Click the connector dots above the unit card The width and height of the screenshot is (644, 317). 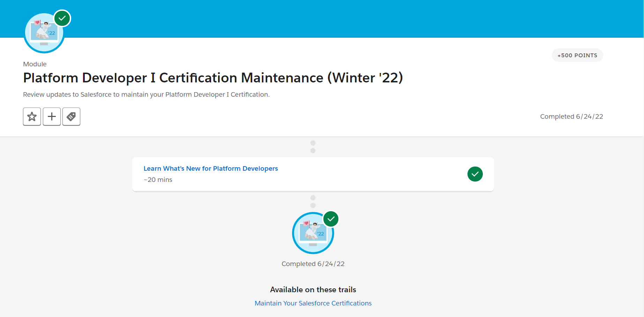point(313,147)
